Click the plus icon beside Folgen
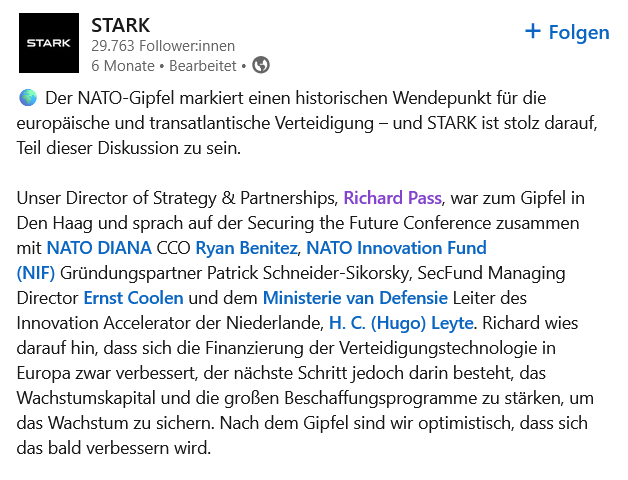This screenshot has width=628, height=480. click(533, 32)
